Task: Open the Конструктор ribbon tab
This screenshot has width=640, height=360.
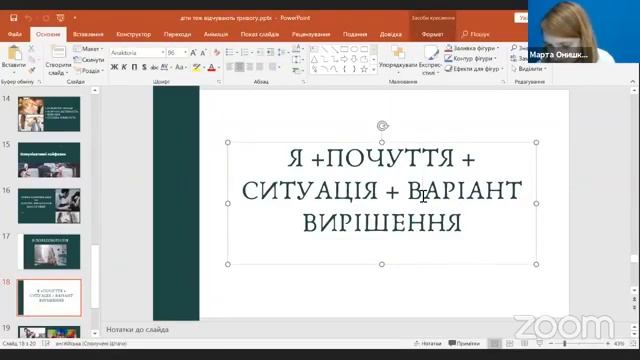Action: click(x=133, y=34)
